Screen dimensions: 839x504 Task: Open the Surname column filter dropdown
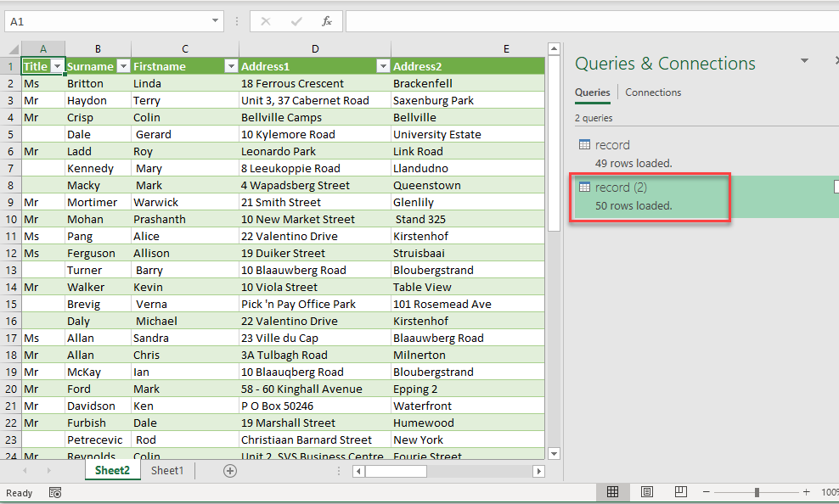coord(123,65)
